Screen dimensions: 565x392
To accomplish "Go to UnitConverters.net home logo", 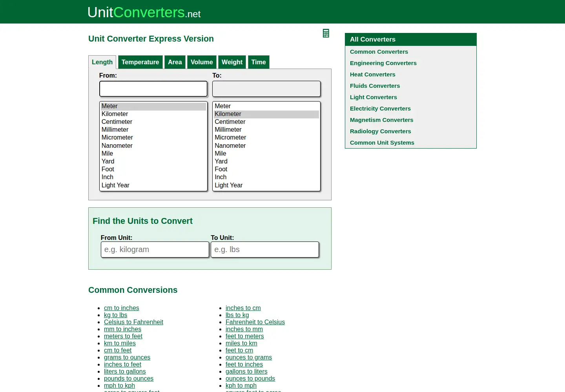I will tap(144, 13).
